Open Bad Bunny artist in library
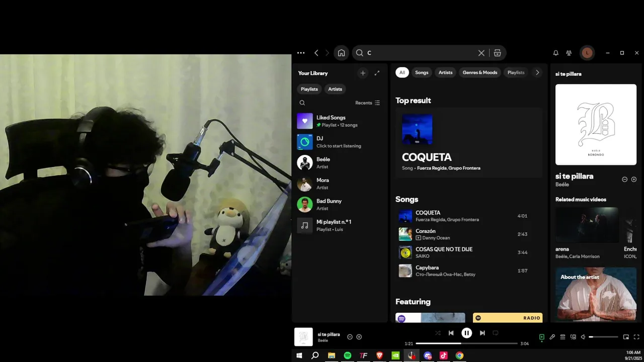 tap(340, 205)
